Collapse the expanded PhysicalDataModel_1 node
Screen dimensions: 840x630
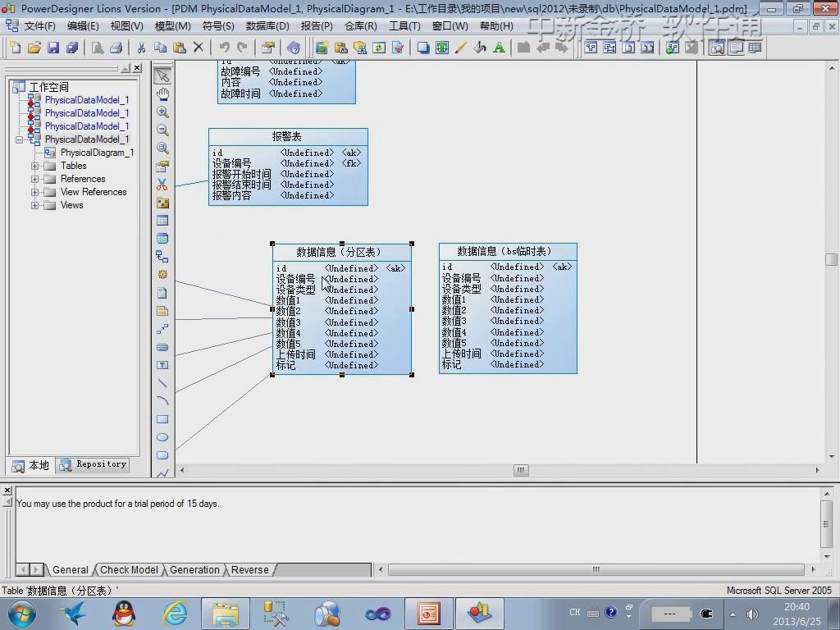point(20,139)
